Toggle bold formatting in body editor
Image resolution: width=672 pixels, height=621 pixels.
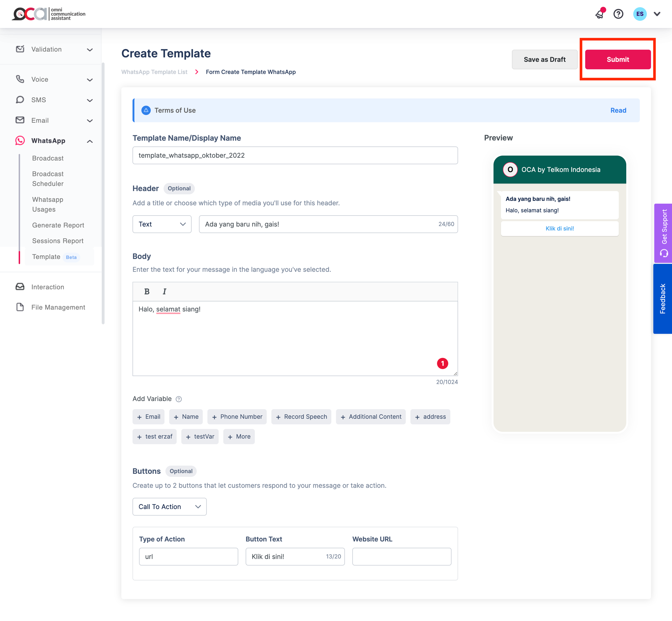147,291
